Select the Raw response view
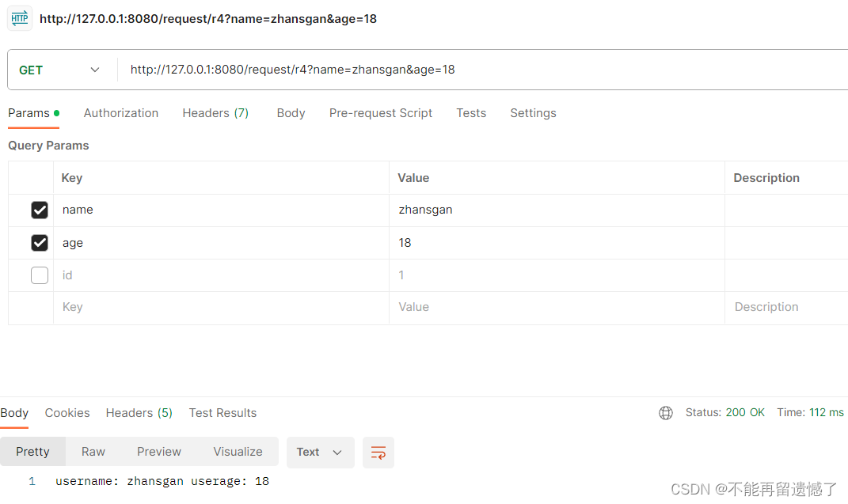The height and width of the screenshot is (504, 848). (93, 452)
